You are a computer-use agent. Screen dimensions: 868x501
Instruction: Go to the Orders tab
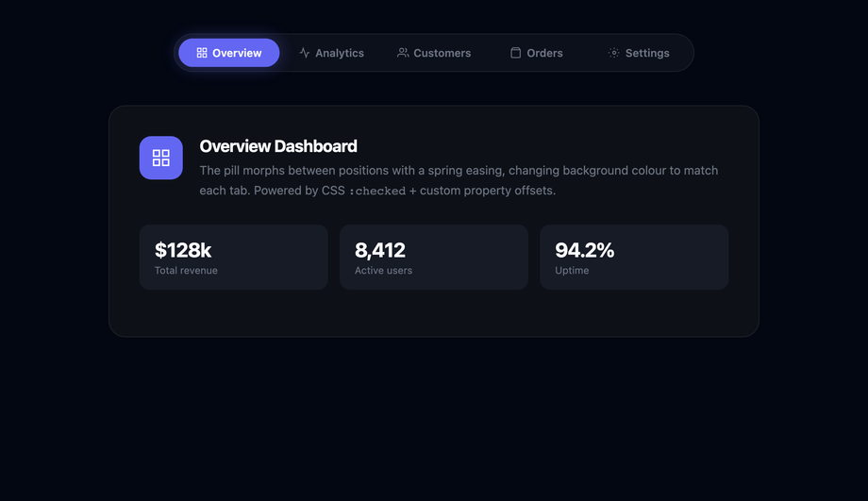pyautogui.click(x=537, y=53)
